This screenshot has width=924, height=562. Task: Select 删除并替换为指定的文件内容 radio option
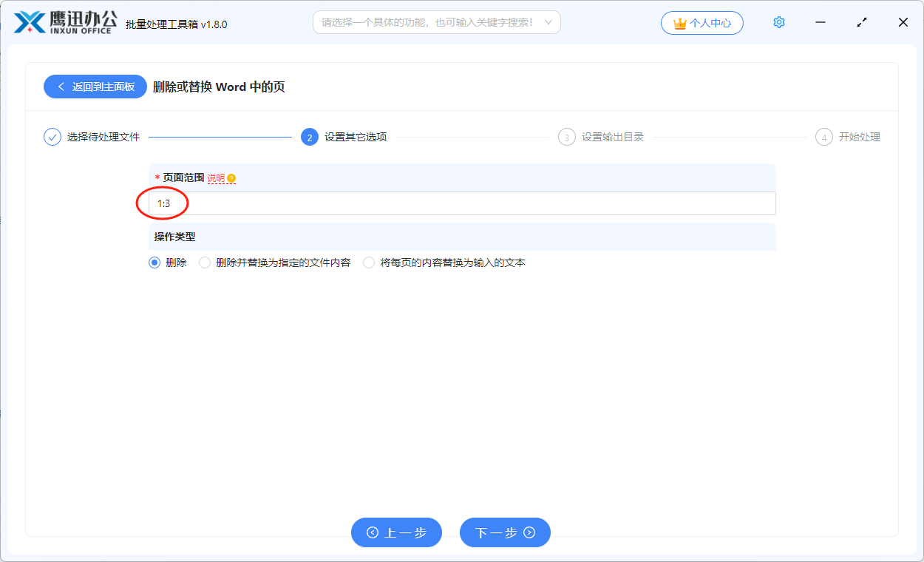pos(205,263)
